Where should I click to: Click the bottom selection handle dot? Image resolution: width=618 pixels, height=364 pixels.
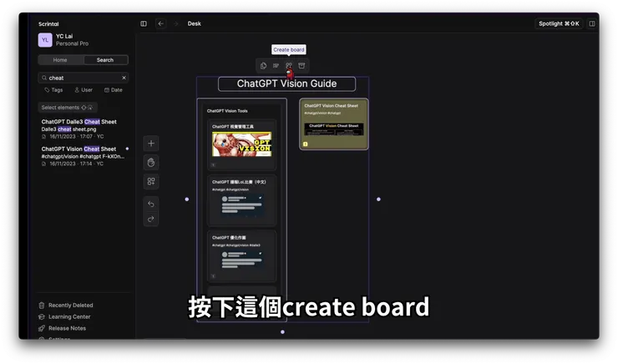[282, 332]
